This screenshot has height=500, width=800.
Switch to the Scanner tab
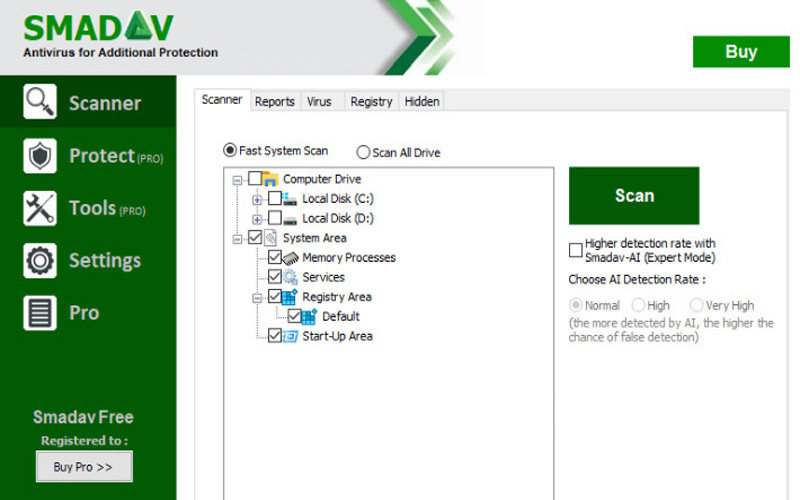click(222, 99)
